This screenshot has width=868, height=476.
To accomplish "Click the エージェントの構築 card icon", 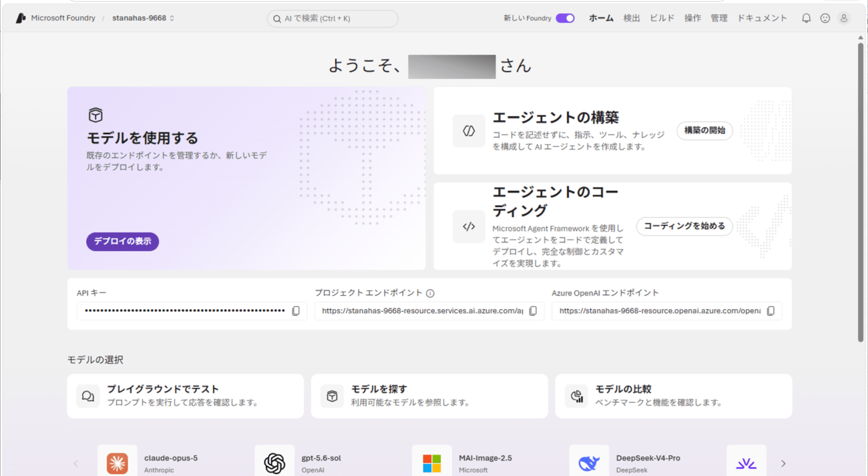I will click(x=469, y=131).
